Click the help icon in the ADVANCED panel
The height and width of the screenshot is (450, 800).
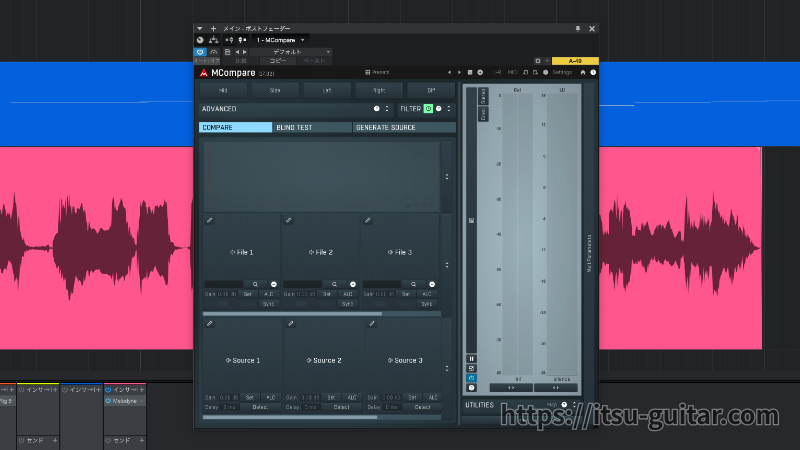(377, 109)
